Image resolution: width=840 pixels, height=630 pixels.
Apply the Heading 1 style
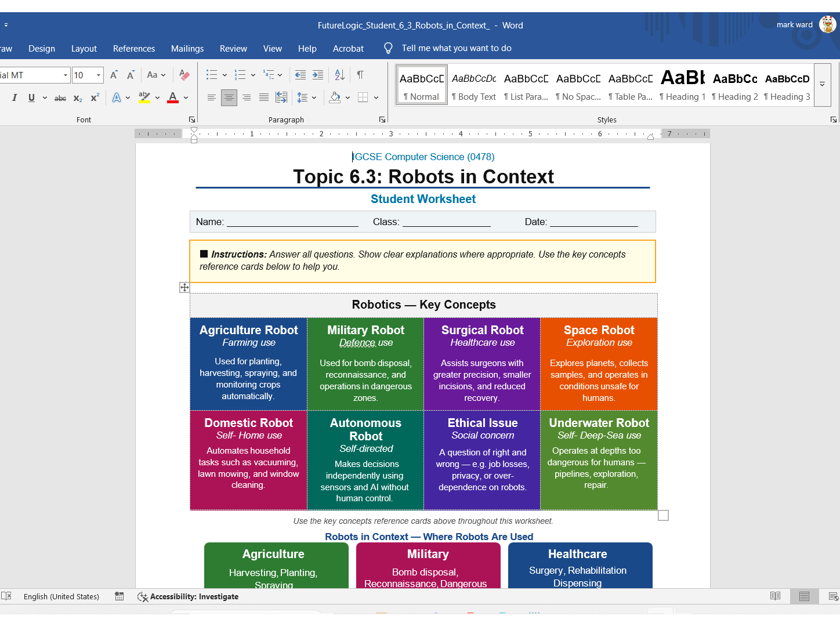[x=683, y=85]
